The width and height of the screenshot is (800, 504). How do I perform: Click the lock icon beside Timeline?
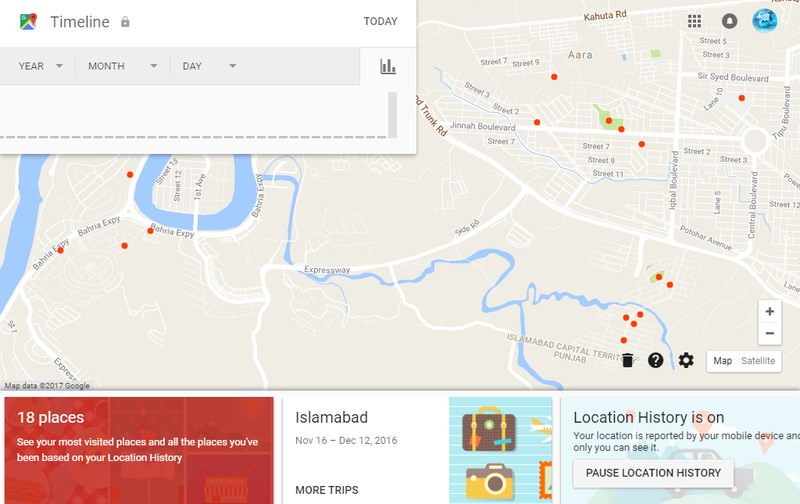click(x=125, y=21)
